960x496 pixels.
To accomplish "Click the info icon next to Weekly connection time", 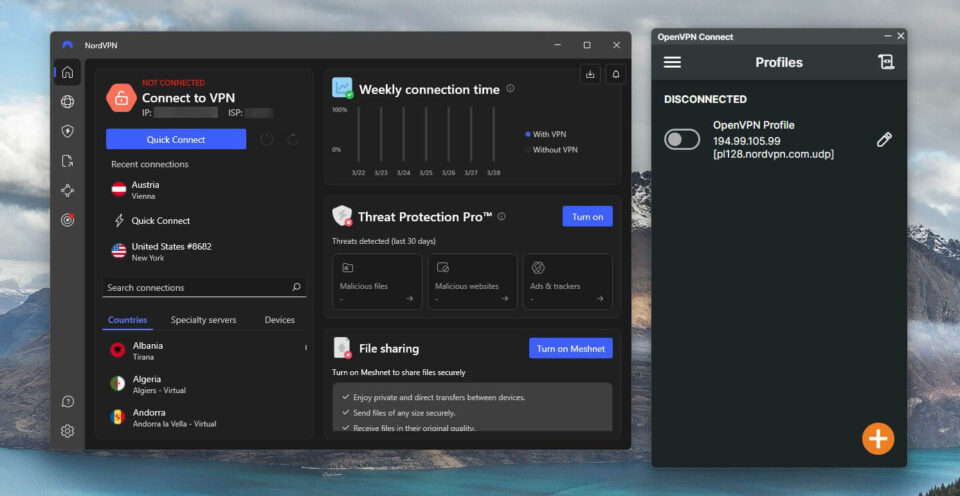I will coord(510,89).
